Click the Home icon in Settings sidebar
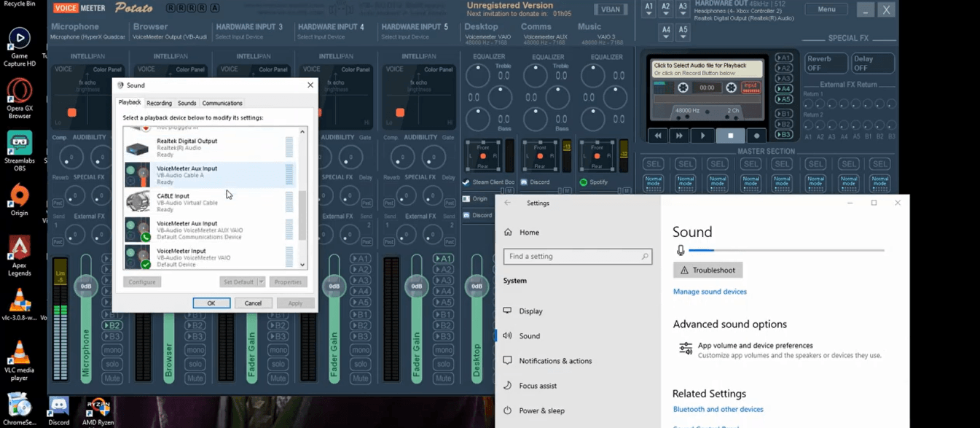 (508, 233)
